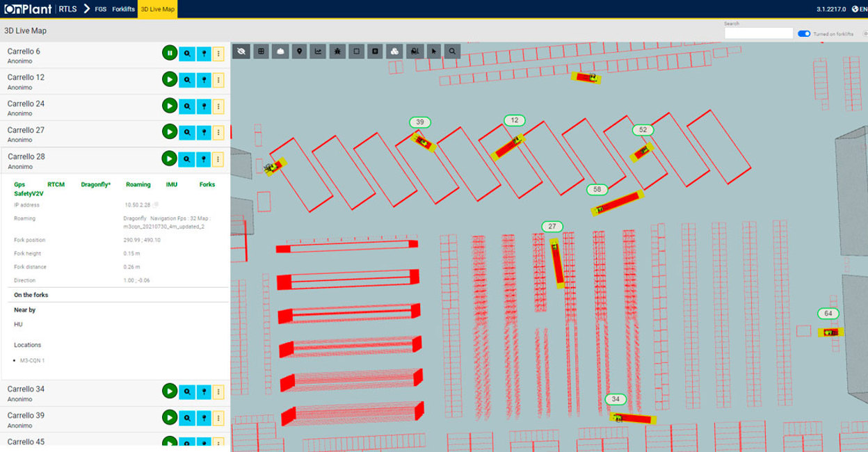The image size is (868, 452).
Task: Click the Search input field
Action: tap(758, 33)
